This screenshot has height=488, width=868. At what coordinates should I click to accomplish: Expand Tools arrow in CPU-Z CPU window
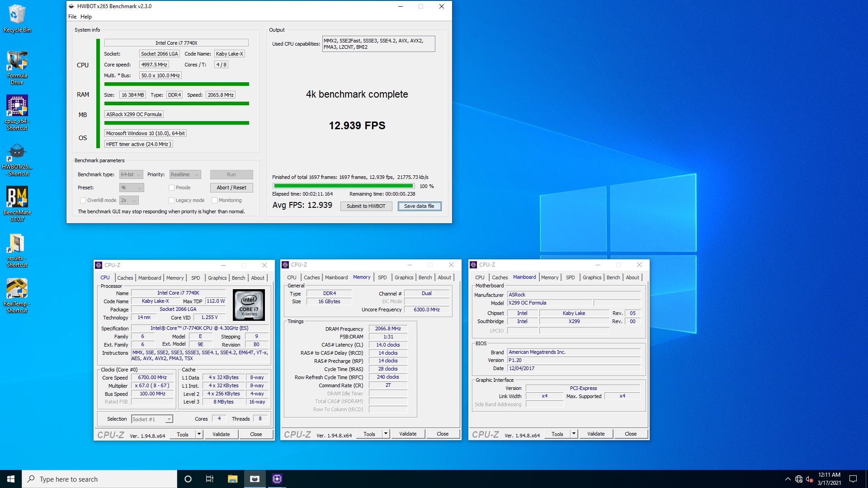pyautogui.click(x=199, y=434)
